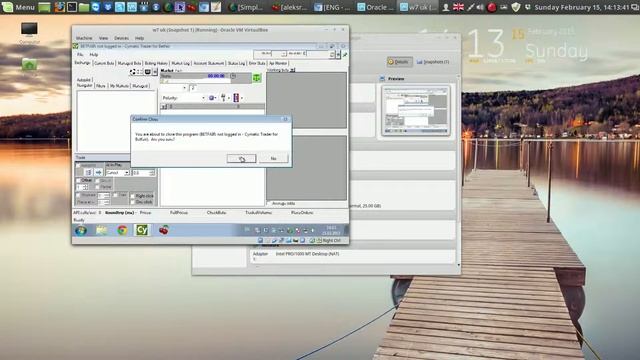Enable the Right click checkbox
640x360 pixels.
133,196
